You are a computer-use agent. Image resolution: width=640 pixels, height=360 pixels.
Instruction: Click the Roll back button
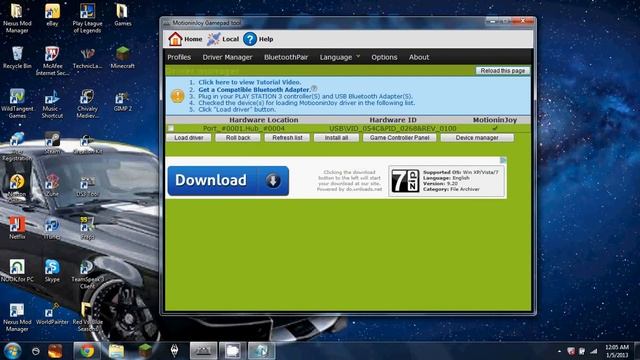(238, 138)
